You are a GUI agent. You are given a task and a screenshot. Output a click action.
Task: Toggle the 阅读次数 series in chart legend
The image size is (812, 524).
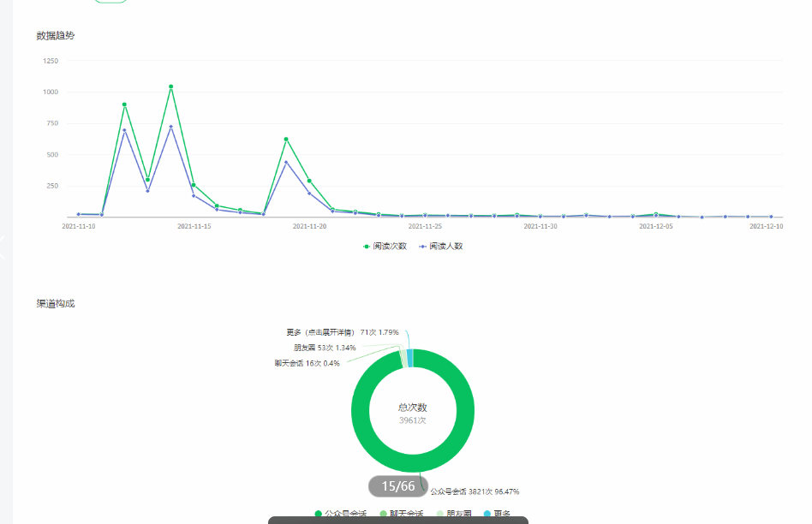click(385, 247)
